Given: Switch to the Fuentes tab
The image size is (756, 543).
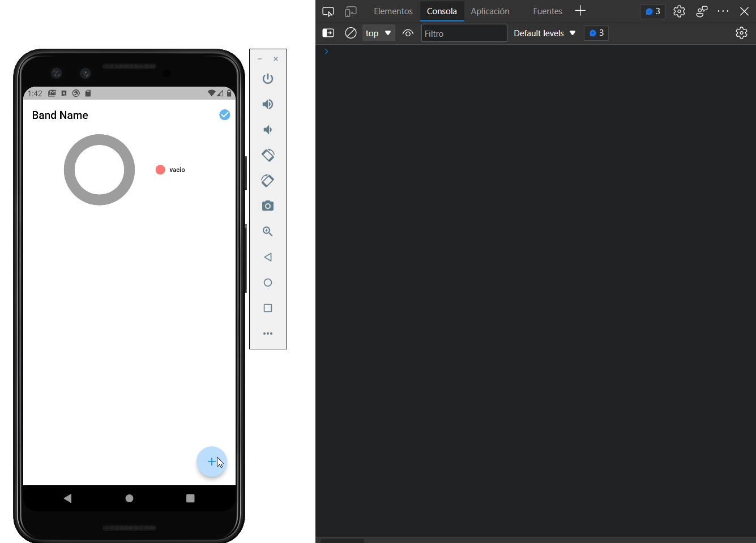Looking at the screenshot, I should [x=548, y=11].
